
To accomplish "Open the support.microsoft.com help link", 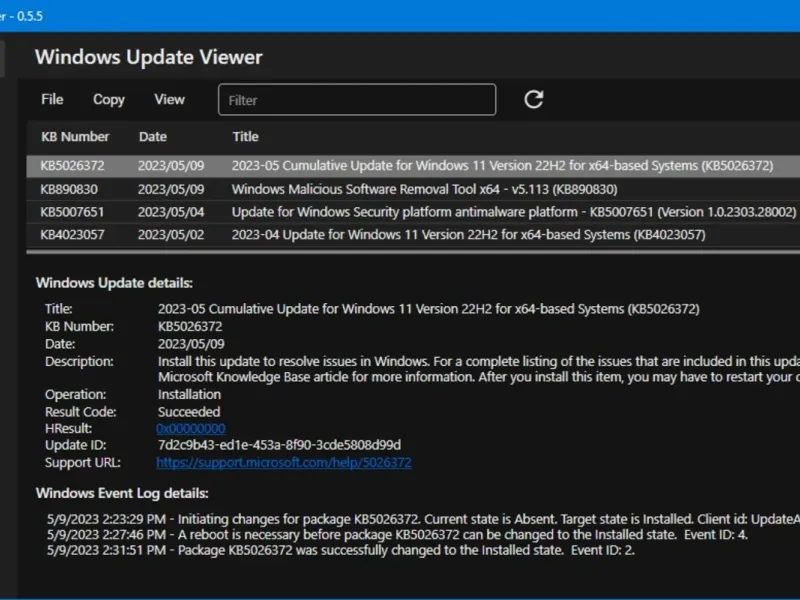I will (284, 462).
